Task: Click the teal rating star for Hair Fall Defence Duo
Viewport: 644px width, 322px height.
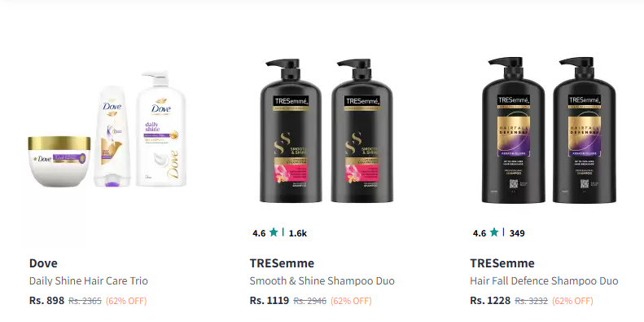Action: (x=494, y=232)
